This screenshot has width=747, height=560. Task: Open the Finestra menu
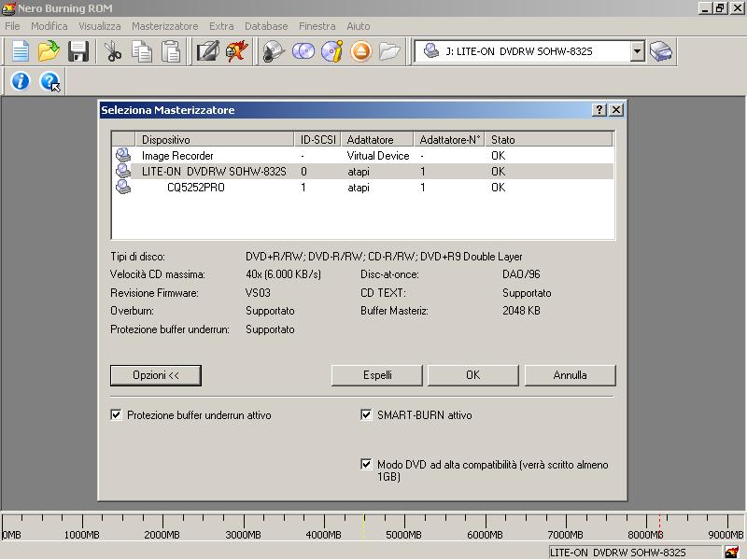tap(317, 26)
